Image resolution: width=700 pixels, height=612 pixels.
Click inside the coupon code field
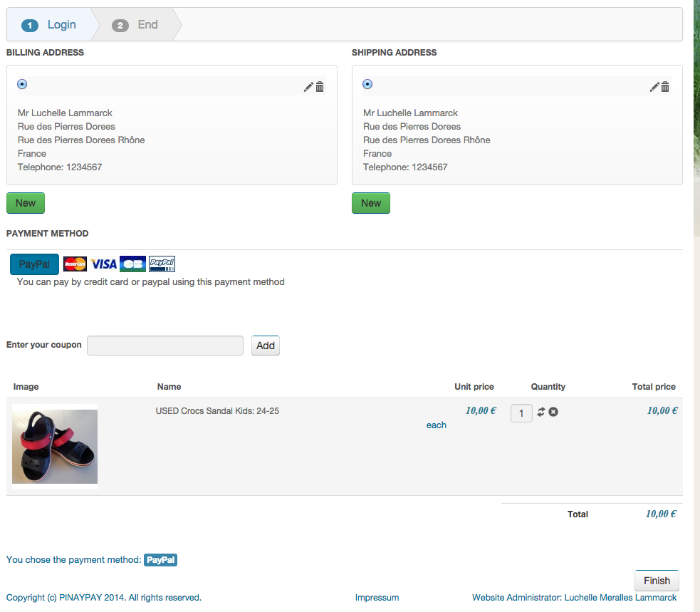165,346
